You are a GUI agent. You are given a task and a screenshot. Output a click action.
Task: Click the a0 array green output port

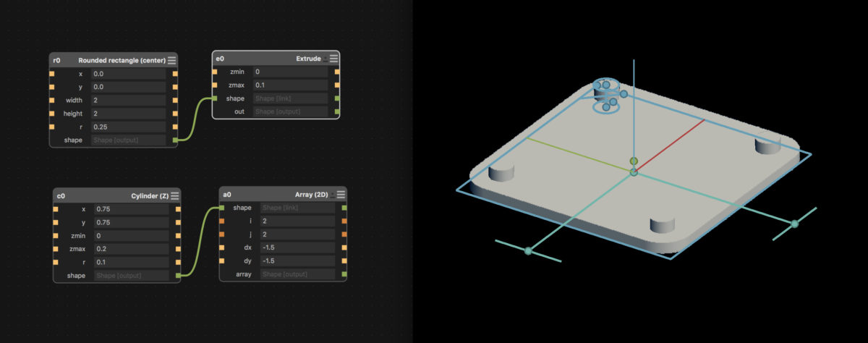point(344,274)
